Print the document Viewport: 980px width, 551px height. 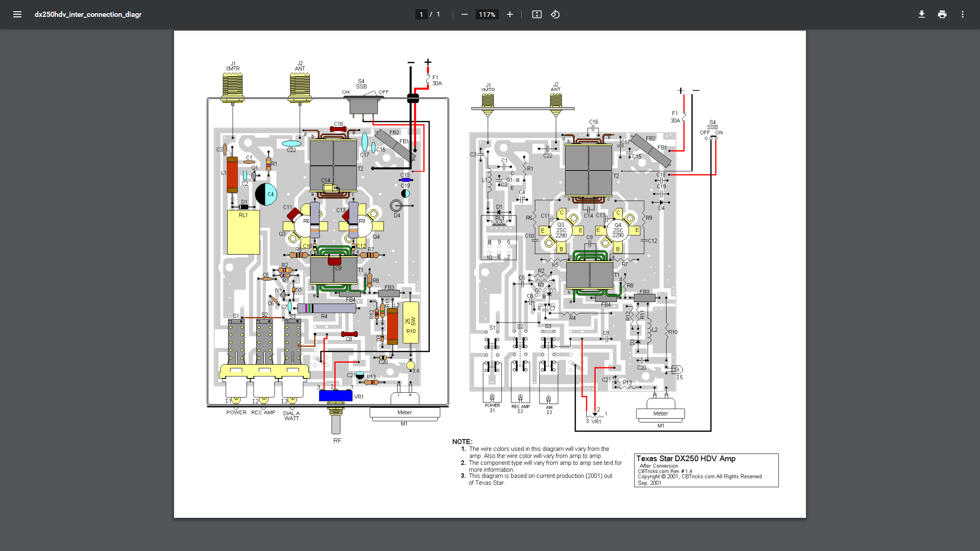(x=942, y=14)
